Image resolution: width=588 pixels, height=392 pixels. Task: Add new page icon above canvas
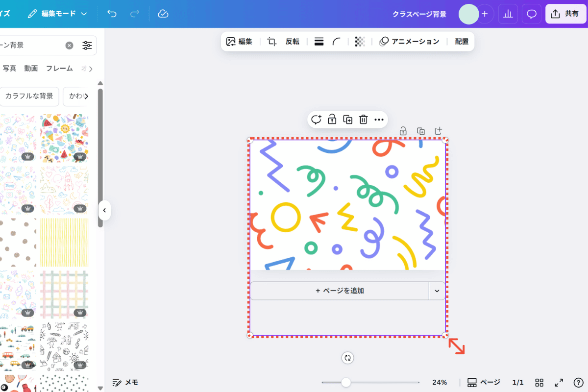(x=439, y=131)
